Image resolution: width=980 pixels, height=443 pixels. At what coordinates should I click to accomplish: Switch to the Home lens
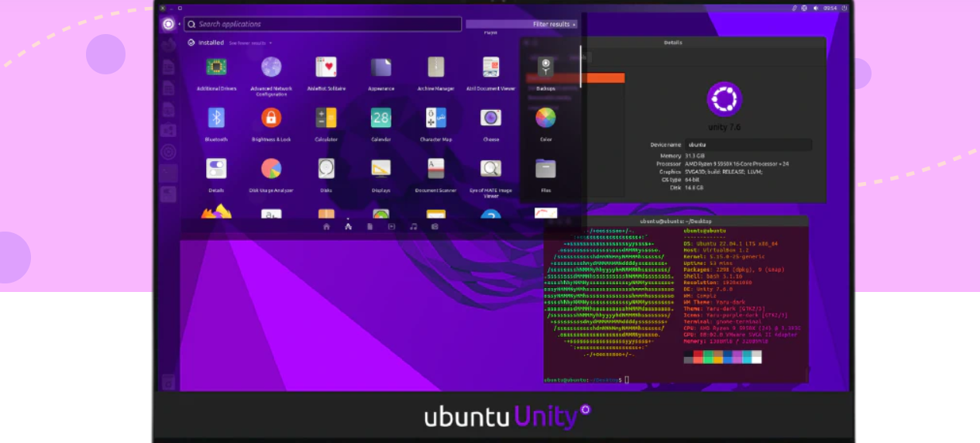(326, 227)
